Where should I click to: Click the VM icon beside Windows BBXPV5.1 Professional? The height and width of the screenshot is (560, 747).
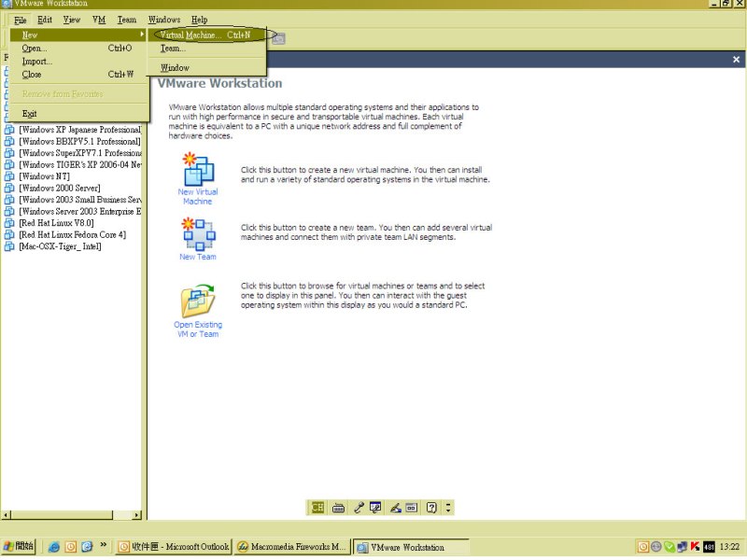point(9,142)
